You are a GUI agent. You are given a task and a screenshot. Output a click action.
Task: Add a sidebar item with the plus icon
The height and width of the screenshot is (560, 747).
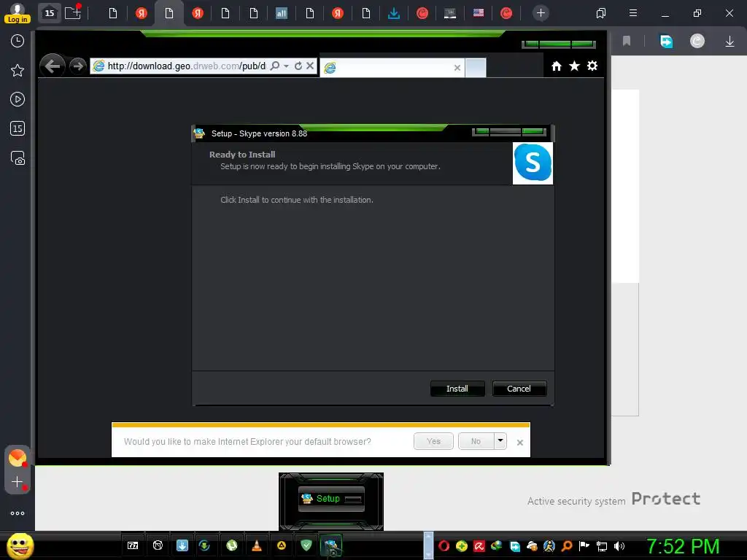[18, 482]
